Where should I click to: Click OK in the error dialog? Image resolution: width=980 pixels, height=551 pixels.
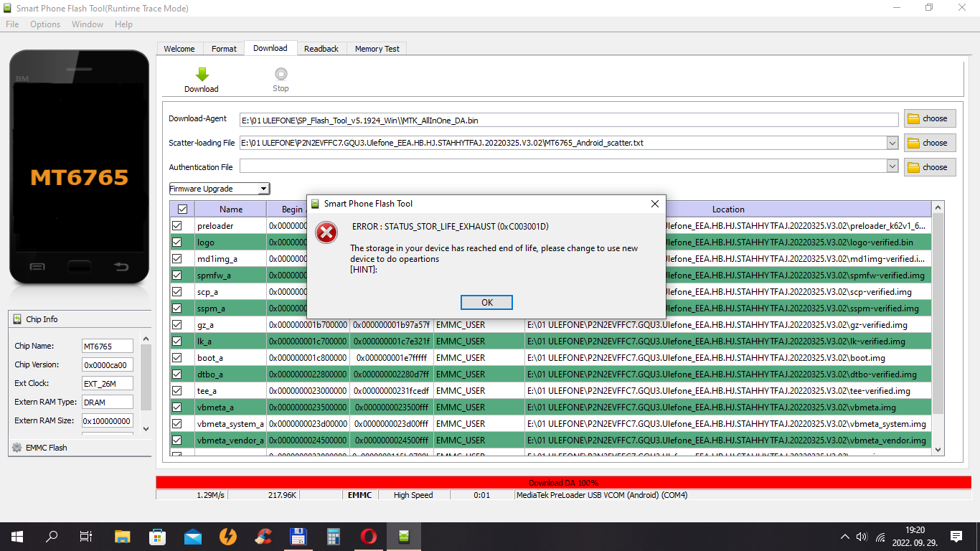click(x=486, y=302)
